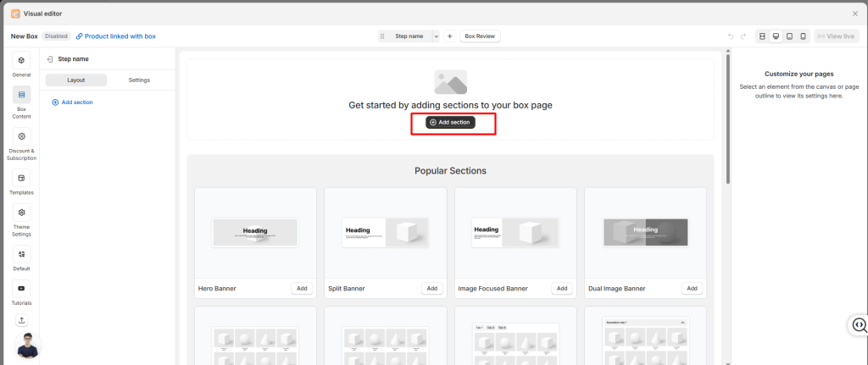
Task: Add the Hero Banner section
Action: pos(302,289)
